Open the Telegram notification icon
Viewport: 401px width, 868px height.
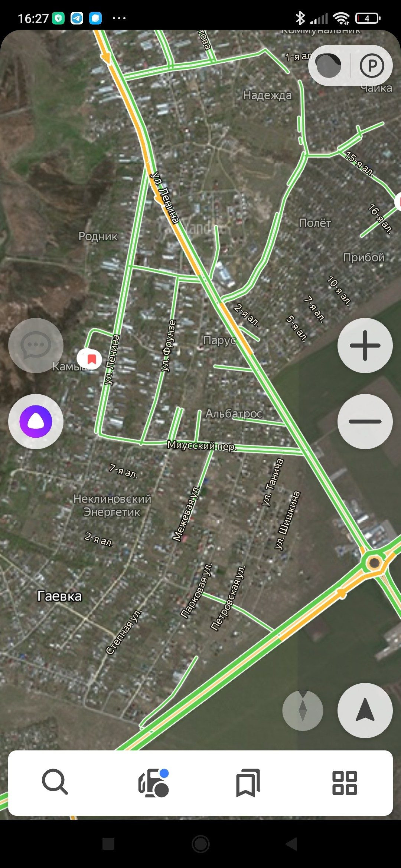pyautogui.click(x=77, y=18)
